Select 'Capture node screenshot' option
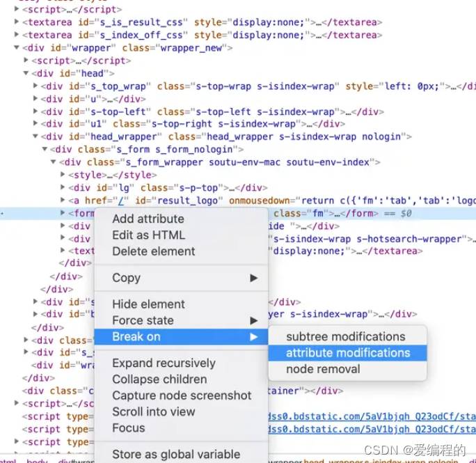Viewport: 476px width, 463px height. click(182, 395)
